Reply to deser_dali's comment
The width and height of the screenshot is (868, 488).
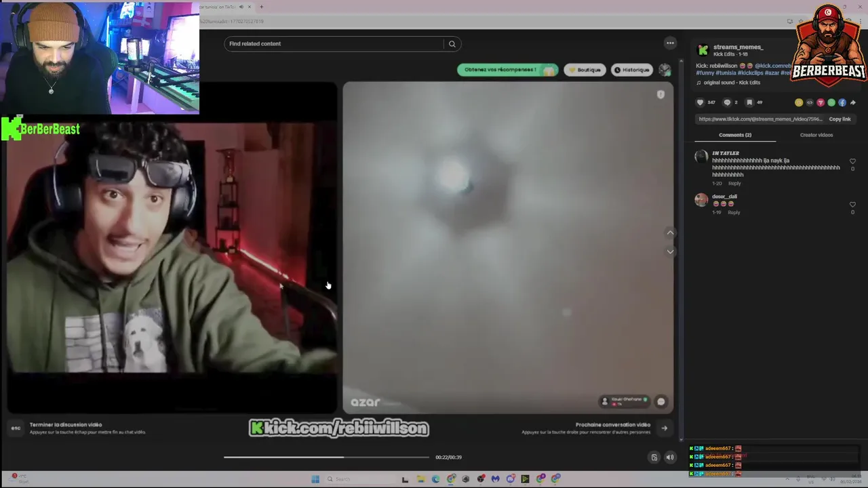[x=734, y=213]
